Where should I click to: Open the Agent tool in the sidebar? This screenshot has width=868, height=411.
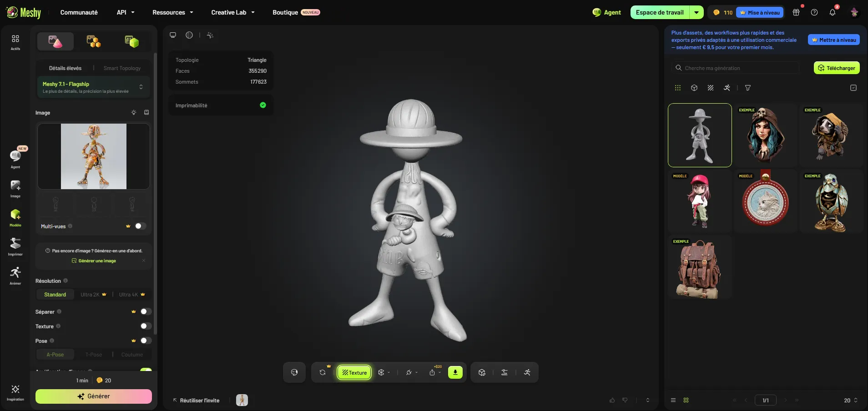pyautogui.click(x=15, y=158)
